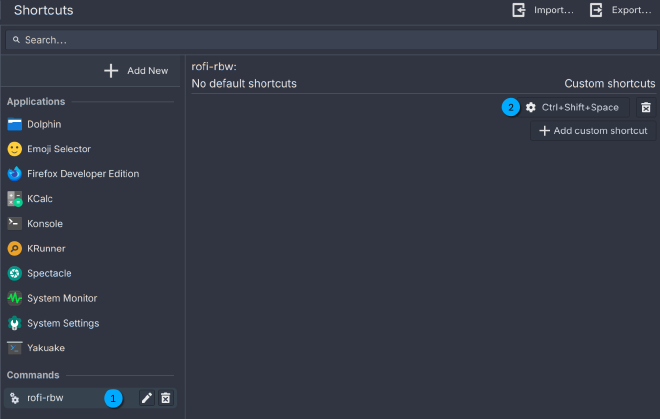Screen dimensions: 660x419
Task: Click the Spectacle screenshot icon
Action: [15, 273]
